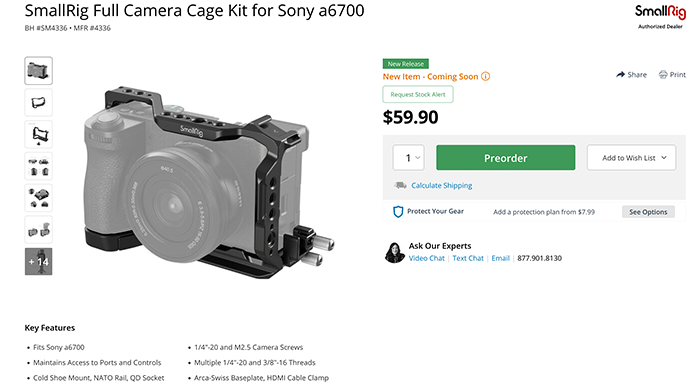Click the Email experts link

pyautogui.click(x=500, y=258)
